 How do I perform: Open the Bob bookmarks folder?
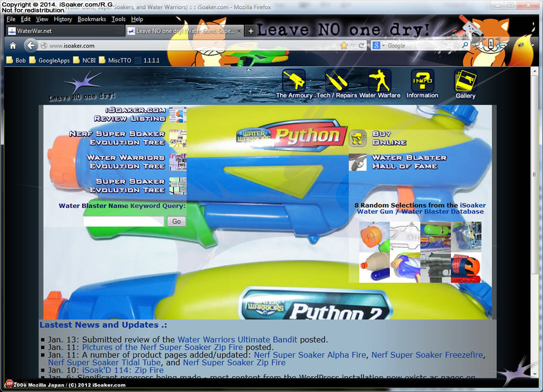coord(16,60)
